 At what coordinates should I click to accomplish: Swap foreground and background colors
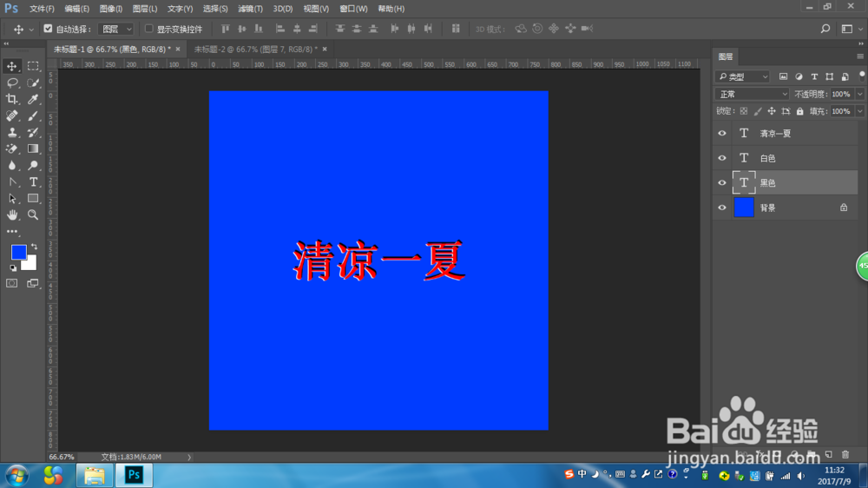click(x=35, y=247)
